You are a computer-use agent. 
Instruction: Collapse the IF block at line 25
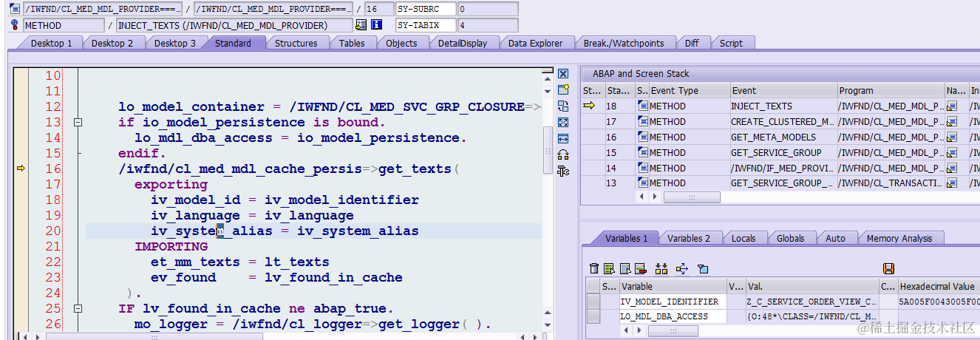click(78, 309)
